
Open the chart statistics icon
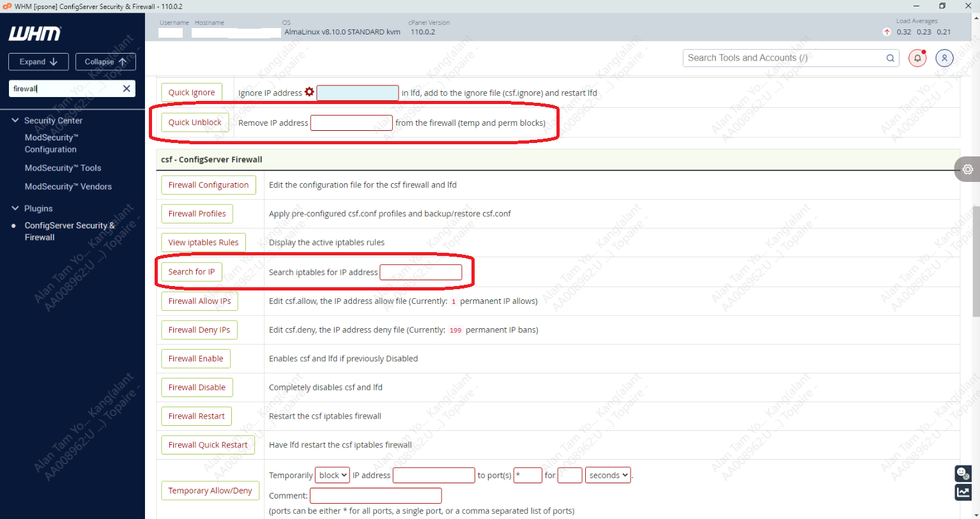[x=963, y=492]
